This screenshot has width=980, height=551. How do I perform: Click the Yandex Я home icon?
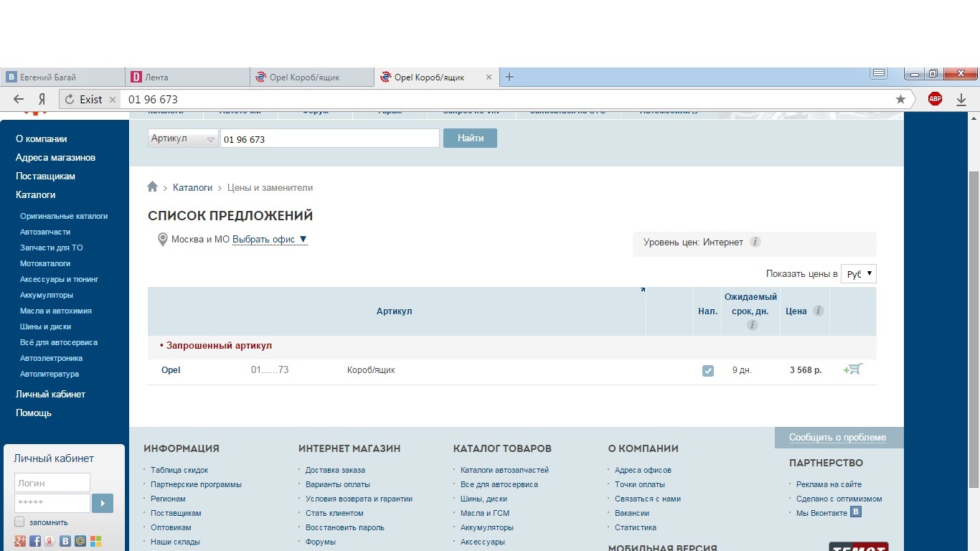(42, 99)
